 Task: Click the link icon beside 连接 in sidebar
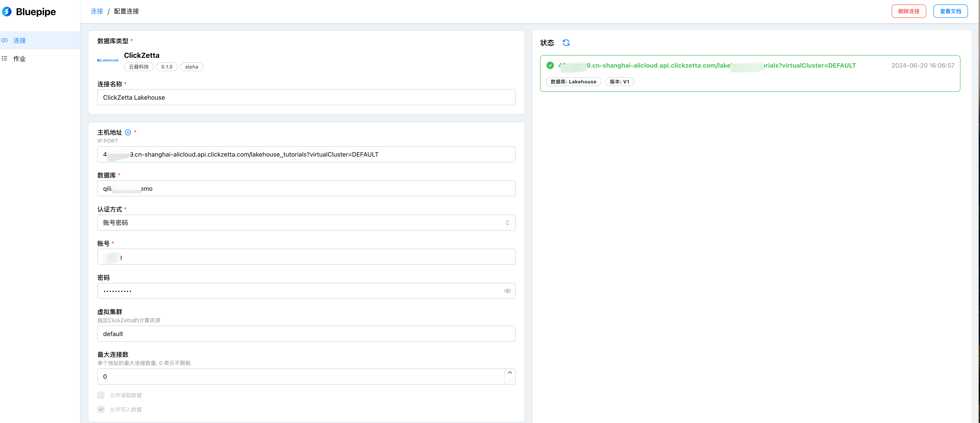(5, 40)
